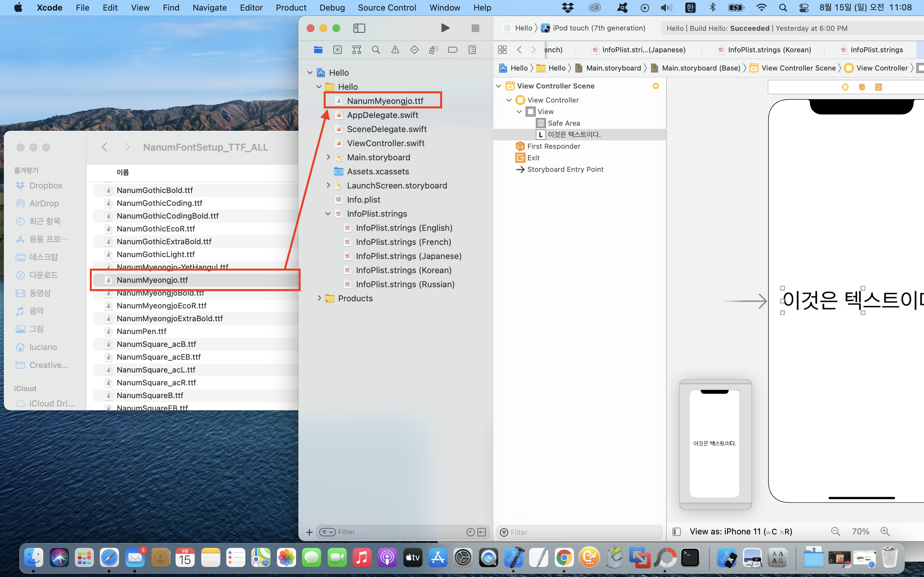Click the Zoom out magnifier on canvas

[835, 531]
